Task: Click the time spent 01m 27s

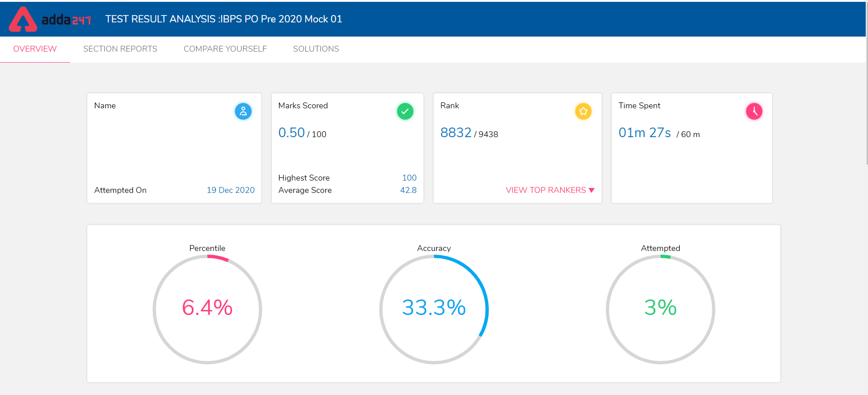Action: (645, 133)
